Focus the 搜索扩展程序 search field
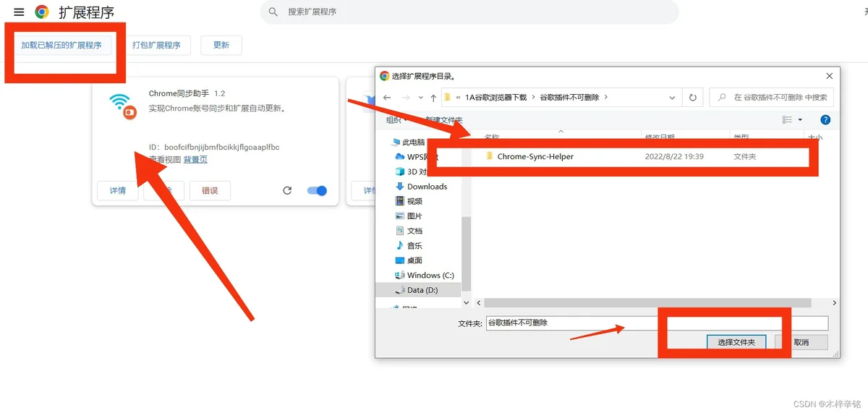Screen dimensions: 868x413 (x=469, y=12)
